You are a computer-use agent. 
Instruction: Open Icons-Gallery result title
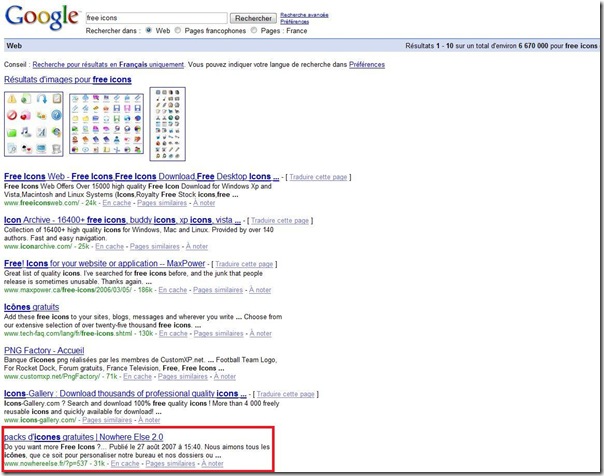125,394
